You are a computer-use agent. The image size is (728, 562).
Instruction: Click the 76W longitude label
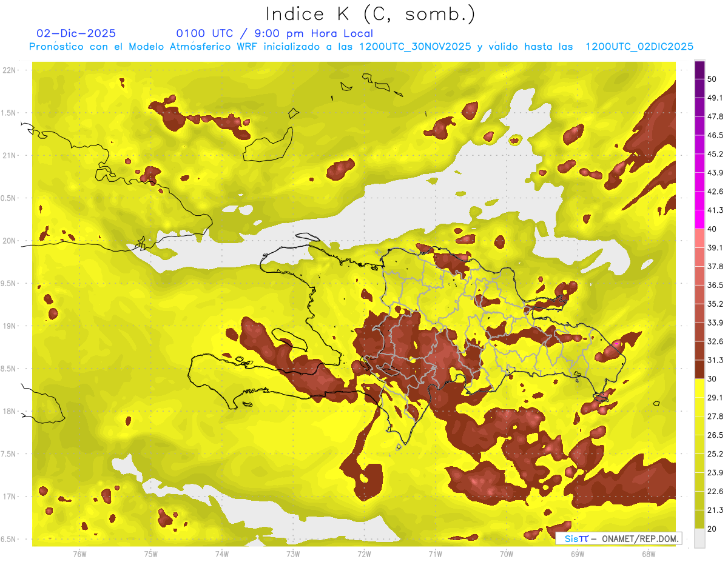click(x=79, y=554)
